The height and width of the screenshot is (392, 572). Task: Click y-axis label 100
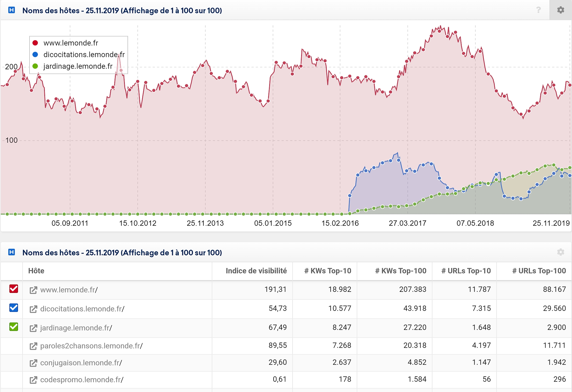[12, 140]
